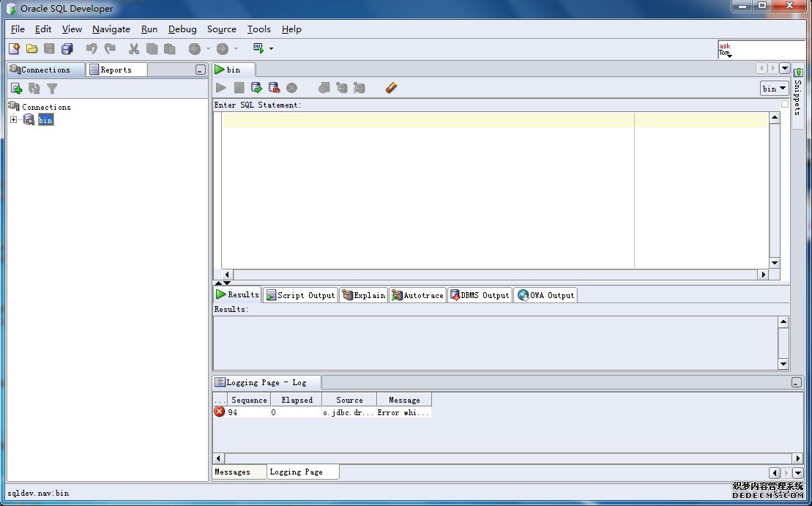
Task: Expand the bin connection tree node
Action: 14,119
